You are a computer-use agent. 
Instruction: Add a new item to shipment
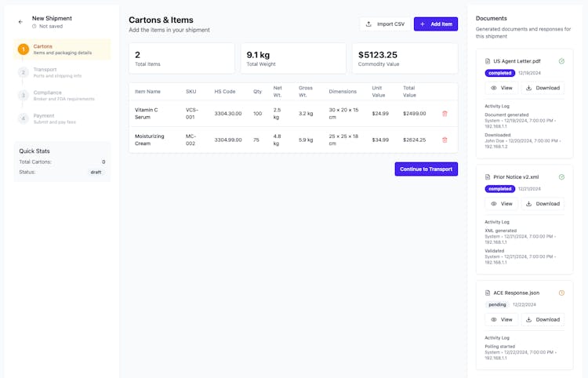436,24
